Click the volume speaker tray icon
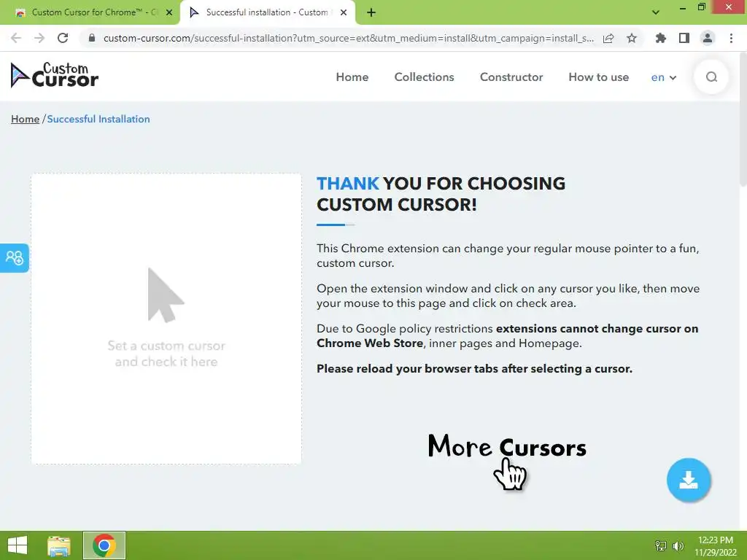The width and height of the screenshot is (747, 560). 678,545
